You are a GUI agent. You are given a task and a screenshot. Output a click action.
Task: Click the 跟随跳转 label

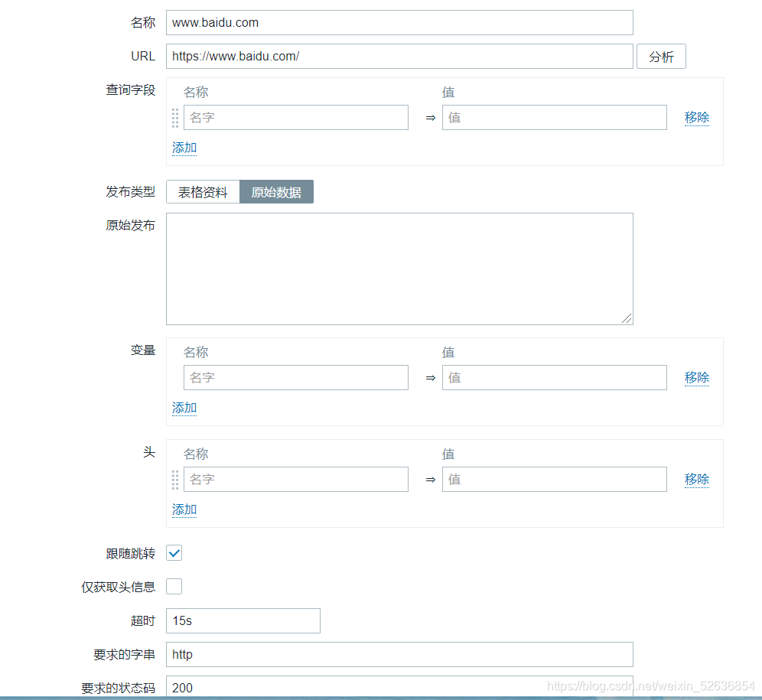pos(130,554)
